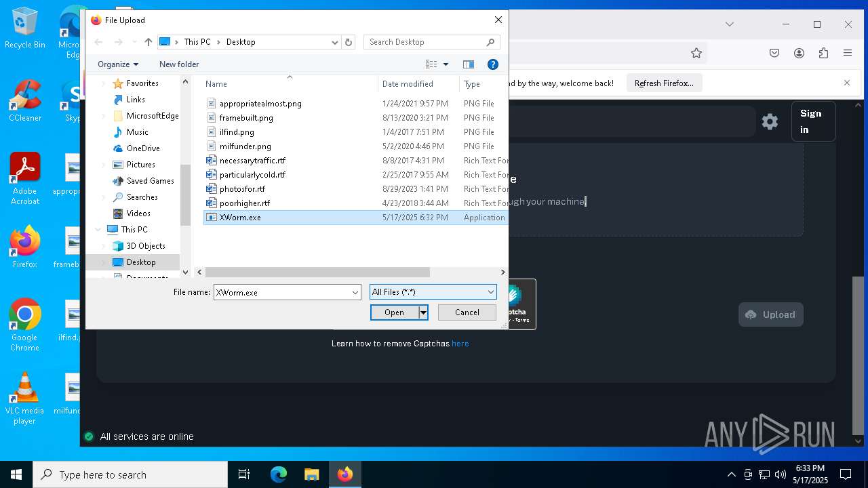Select particularlycold.rtf file
This screenshot has width=868, height=488.
[x=355, y=175]
